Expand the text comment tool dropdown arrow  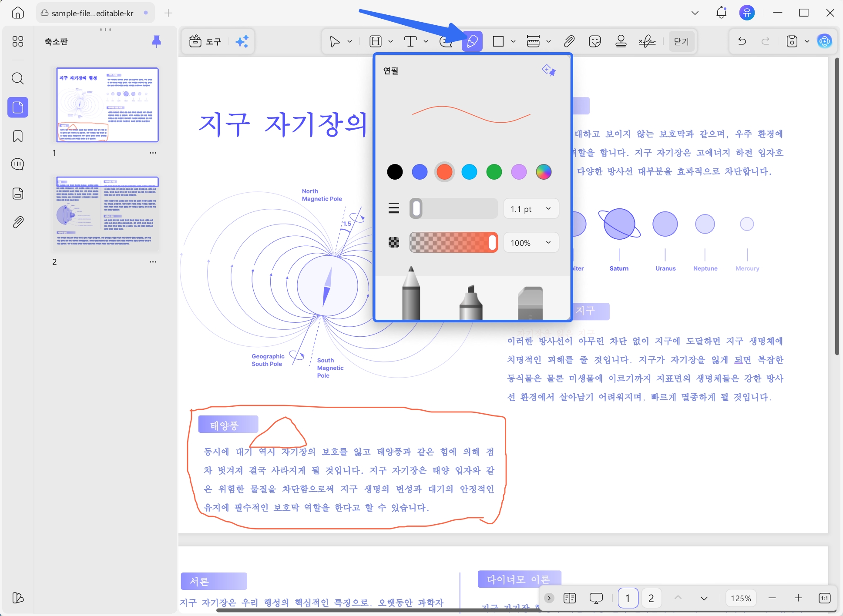(x=426, y=41)
